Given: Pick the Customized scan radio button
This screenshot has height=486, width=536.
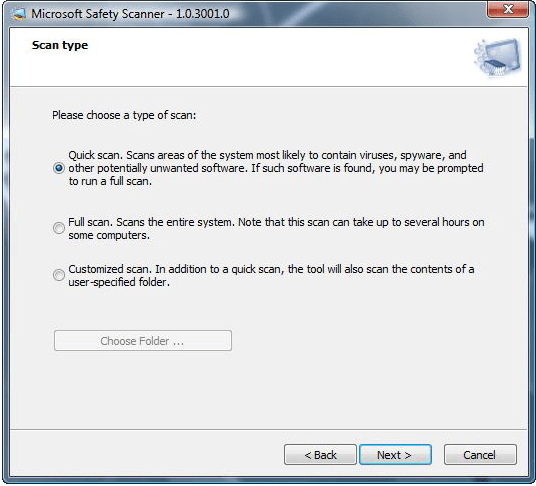Looking at the screenshot, I should [59, 275].
